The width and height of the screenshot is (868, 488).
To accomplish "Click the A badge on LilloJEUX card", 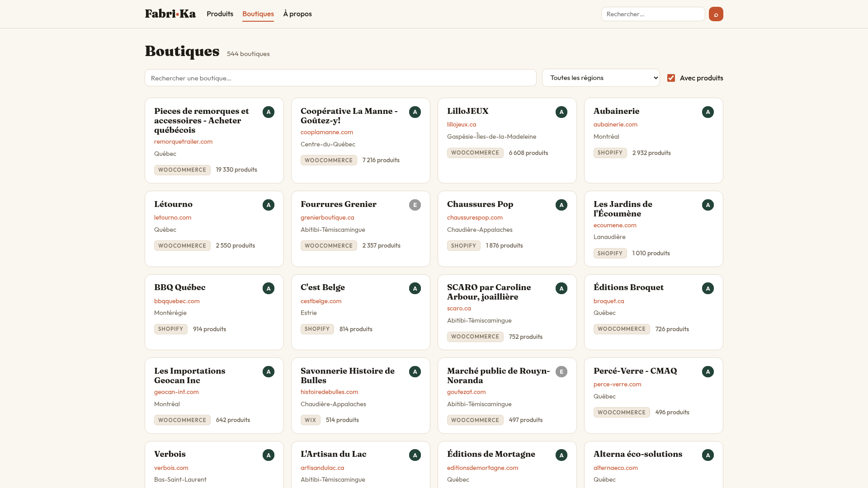I will pyautogui.click(x=561, y=112).
